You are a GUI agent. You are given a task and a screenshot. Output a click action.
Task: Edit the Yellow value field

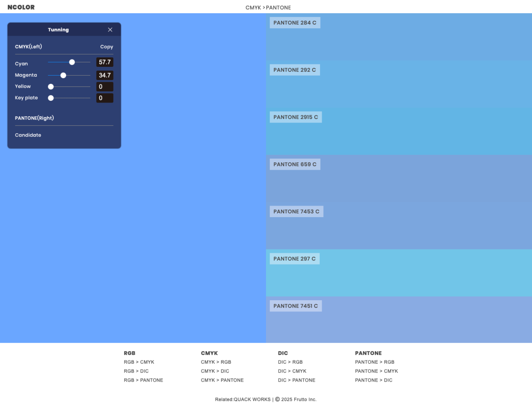point(105,87)
